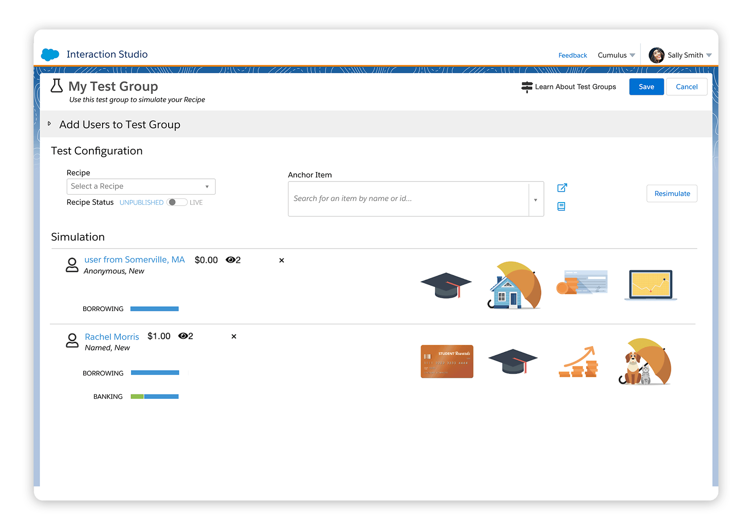Image resolution: width=756 pixels, height=532 pixels.
Task: Click the Interaction Studio title
Action: pos(107,54)
